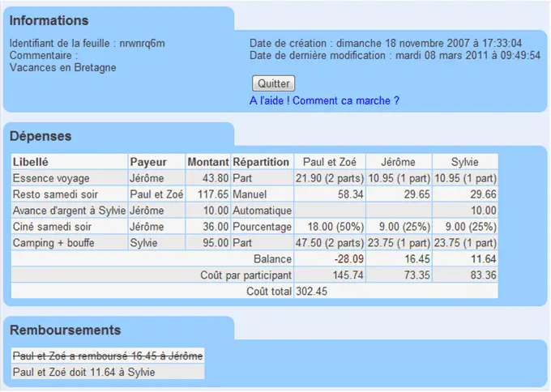Click the 145.74 cost per participant
The image size is (551, 392).
[330, 275]
